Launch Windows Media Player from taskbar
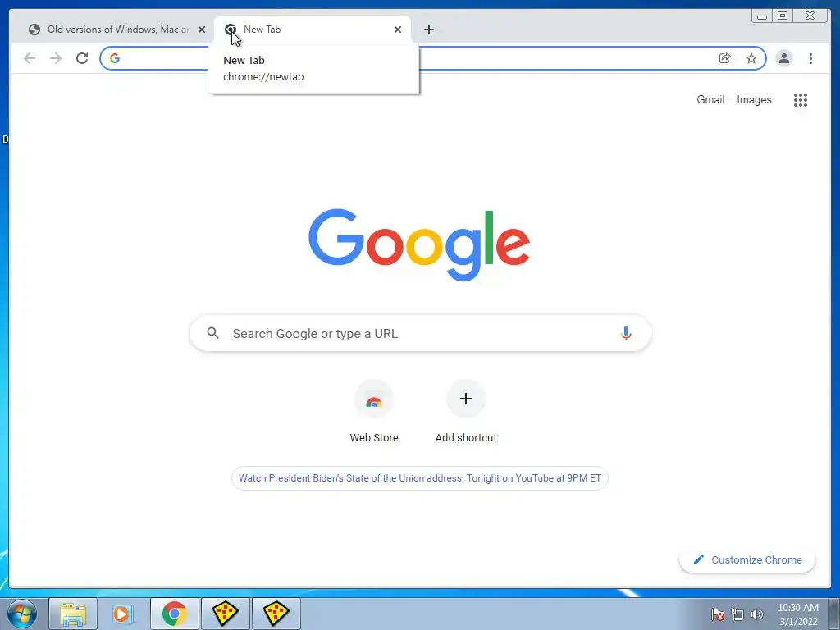This screenshot has width=840, height=630. pyautogui.click(x=123, y=614)
